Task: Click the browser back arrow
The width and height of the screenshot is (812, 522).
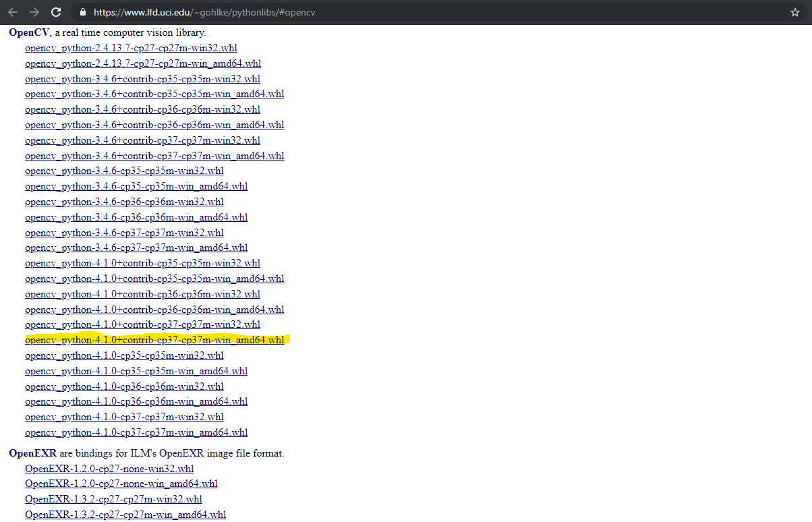Action: click(13, 12)
